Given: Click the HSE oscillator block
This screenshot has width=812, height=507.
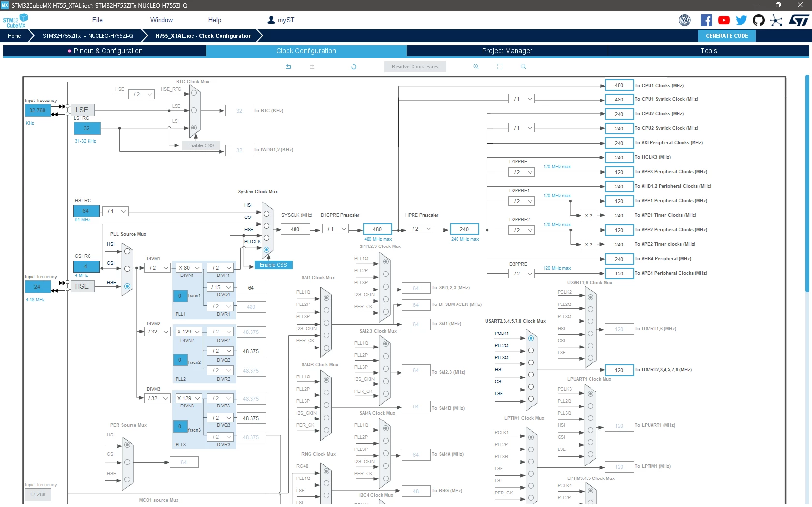Looking at the screenshot, I should tap(82, 286).
